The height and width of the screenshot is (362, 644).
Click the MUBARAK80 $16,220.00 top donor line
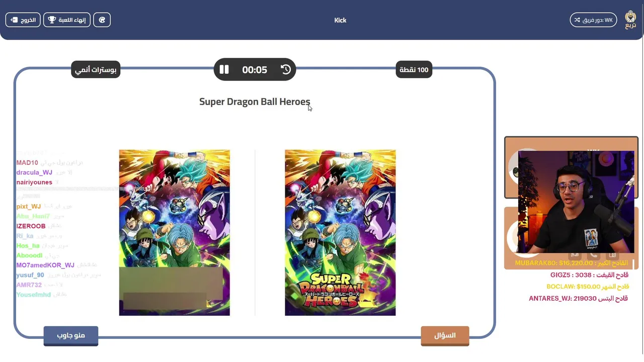coord(572,263)
